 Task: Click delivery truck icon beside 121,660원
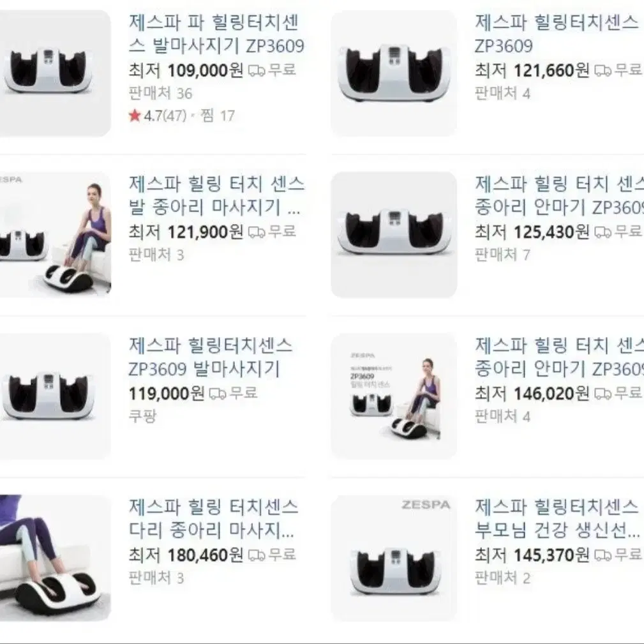click(603, 71)
